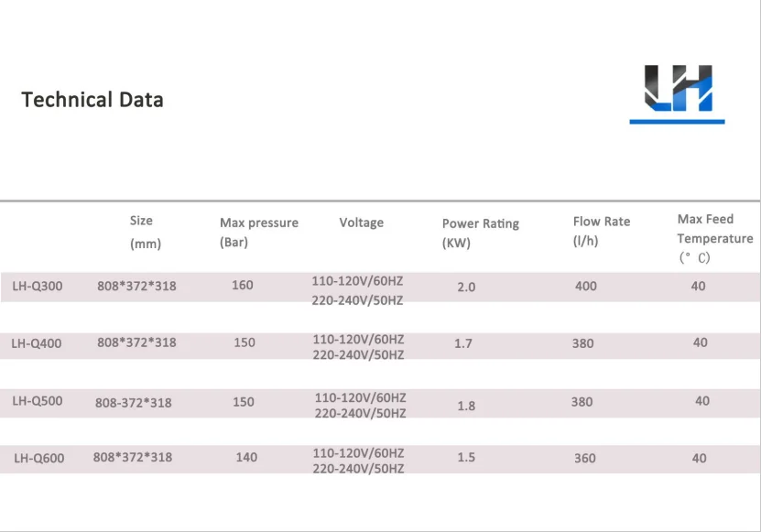This screenshot has width=761, height=532.
Task: Select the 808-372*318 size for LH-Q500
Action: 134,402
